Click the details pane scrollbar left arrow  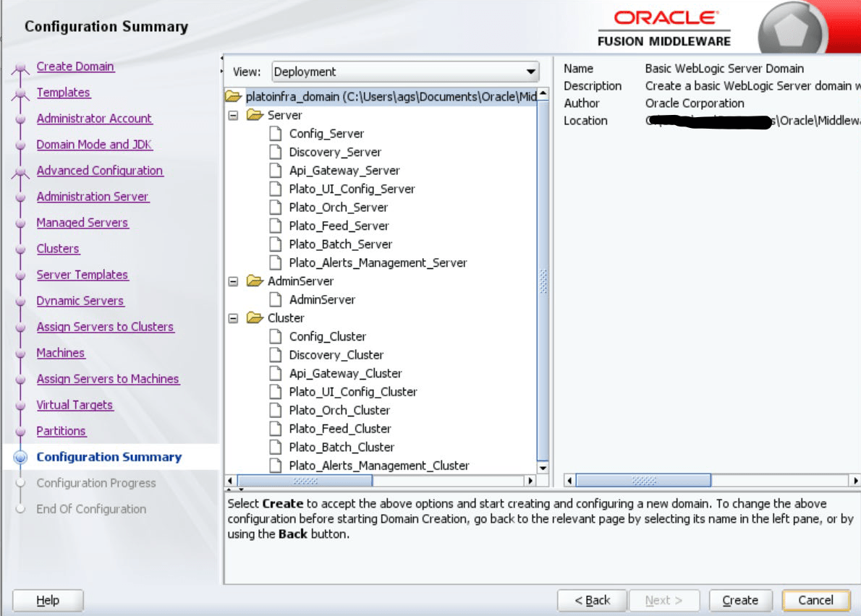pos(569,481)
